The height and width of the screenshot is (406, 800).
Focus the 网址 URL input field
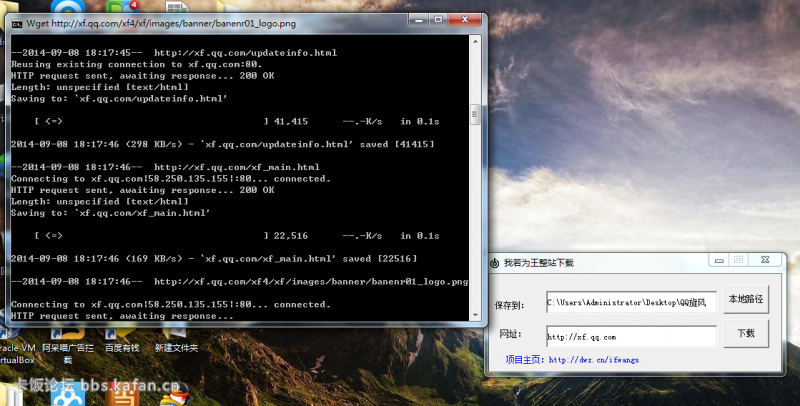[x=631, y=337]
